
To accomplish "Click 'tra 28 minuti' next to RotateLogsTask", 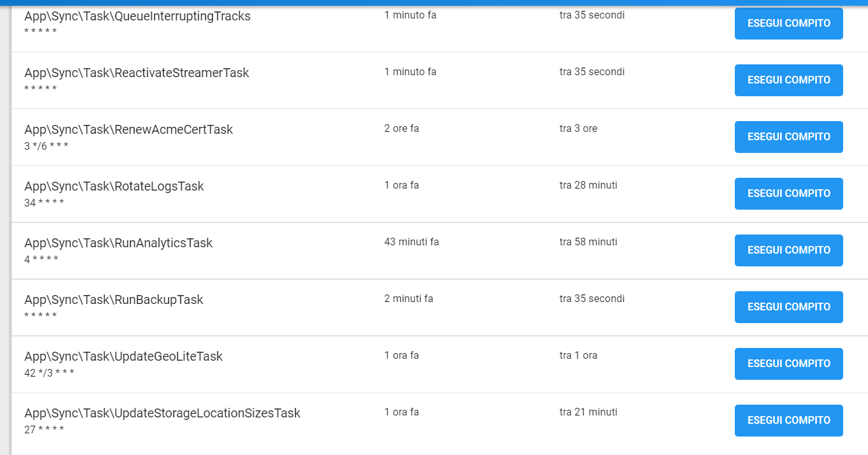I will [588, 185].
